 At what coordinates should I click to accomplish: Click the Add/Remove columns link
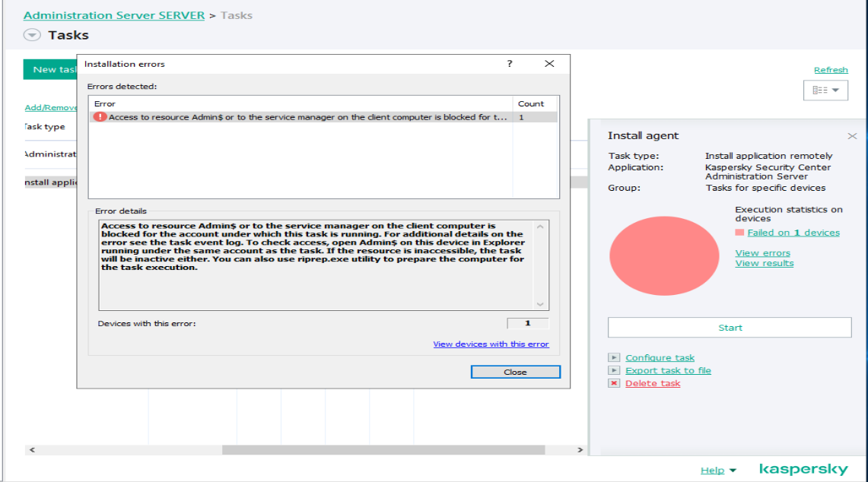pos(50,107)
